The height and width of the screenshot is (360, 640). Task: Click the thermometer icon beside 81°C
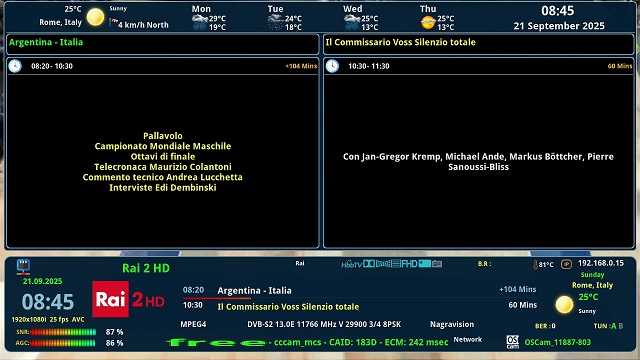[535, 265]
